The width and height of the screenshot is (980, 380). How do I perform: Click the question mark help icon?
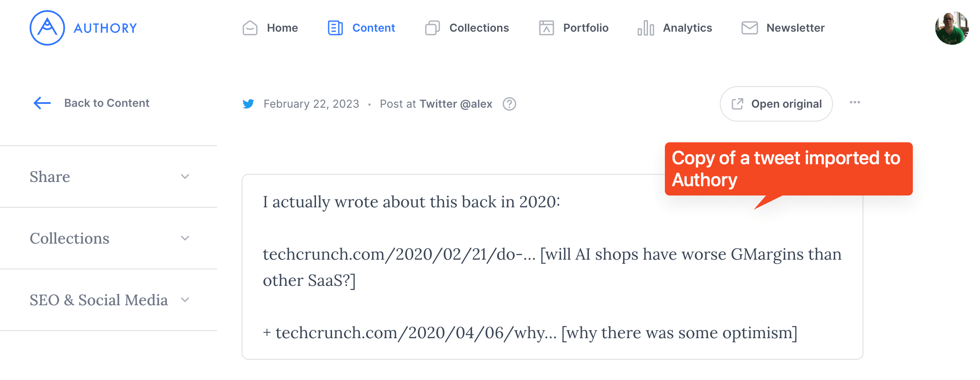click(509, 104)
